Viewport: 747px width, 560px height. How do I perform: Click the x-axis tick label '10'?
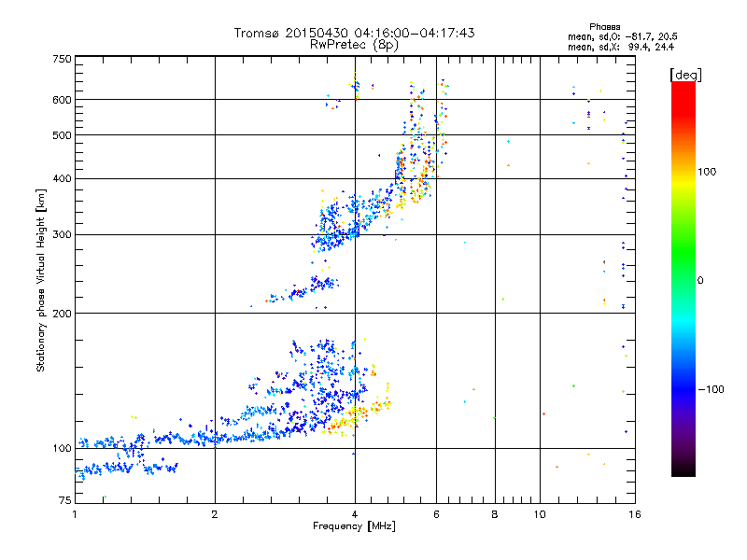(540, 514)
